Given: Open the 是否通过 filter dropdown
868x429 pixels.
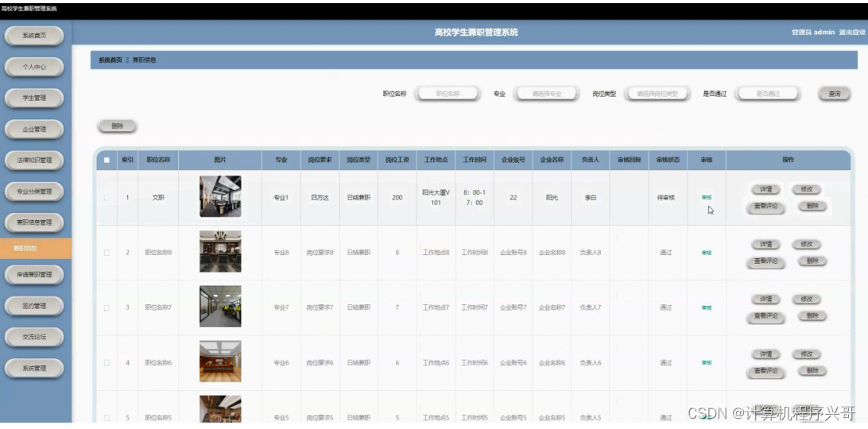Looking at the screenshot, I should pyautogui.click(x=768, y=94).
